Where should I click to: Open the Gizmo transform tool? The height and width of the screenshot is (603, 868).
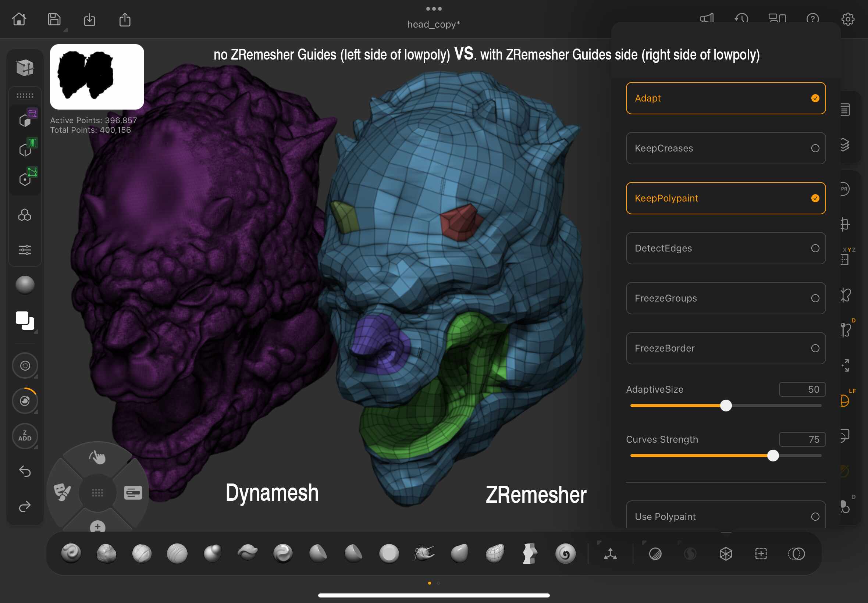[610, 554]
